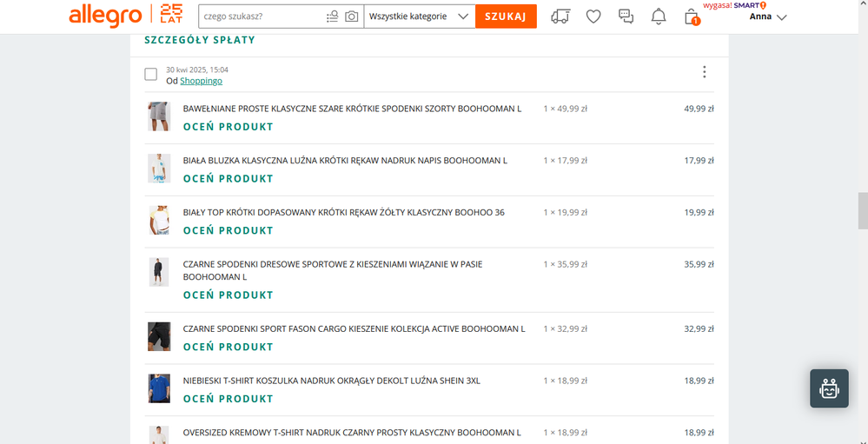Image resolution: width=868 pixels, height=444 pixels.
Task: Expand the Anna account menu
Action: point(768,17)
